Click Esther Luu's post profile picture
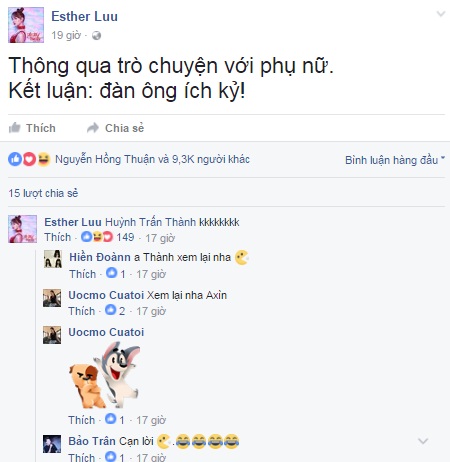The height and width of the screenshot is (462, 450). tap(26, 25)
